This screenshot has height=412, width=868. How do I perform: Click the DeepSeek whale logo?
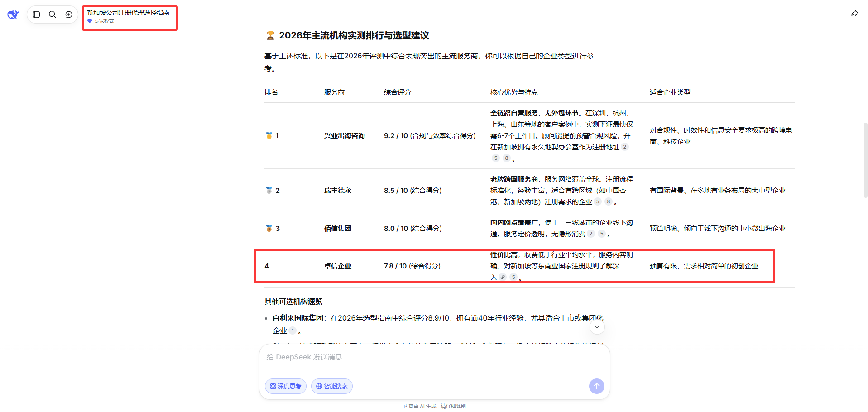[x=13, y=14]
